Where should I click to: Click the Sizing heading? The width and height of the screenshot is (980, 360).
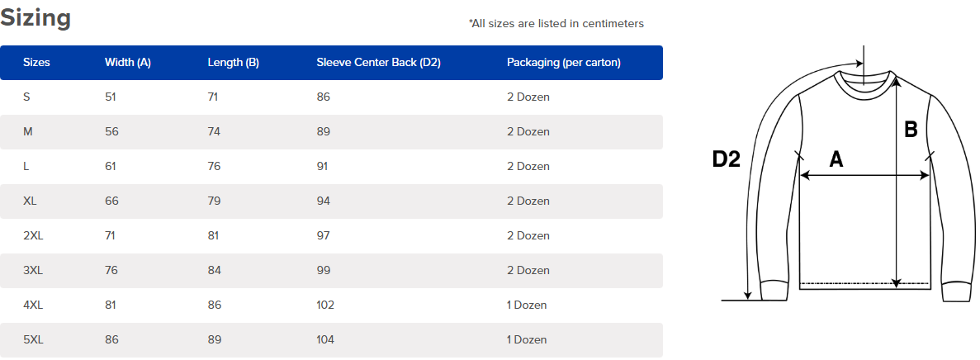coord(36,19)
